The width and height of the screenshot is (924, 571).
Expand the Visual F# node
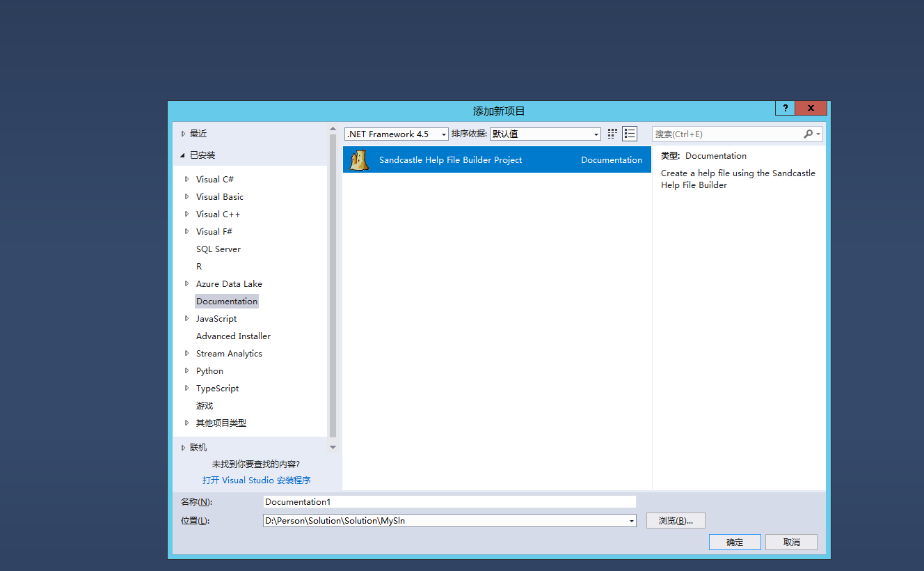point(187,231)
